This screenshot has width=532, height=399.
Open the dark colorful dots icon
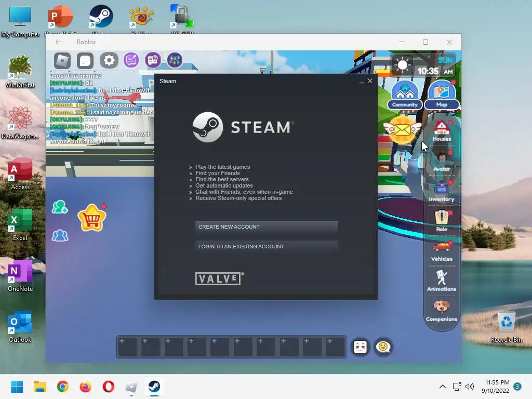[x=175, y=60]
